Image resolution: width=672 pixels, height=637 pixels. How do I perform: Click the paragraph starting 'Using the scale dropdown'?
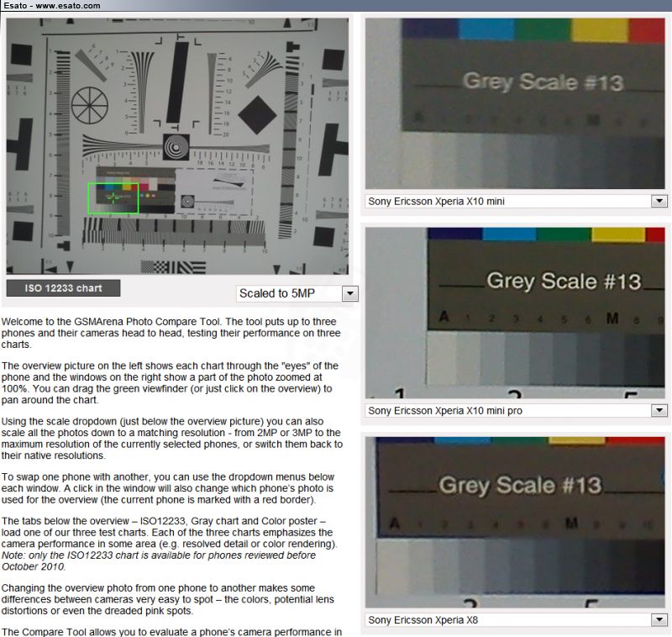pyautogui.click(x=172, y=438)
